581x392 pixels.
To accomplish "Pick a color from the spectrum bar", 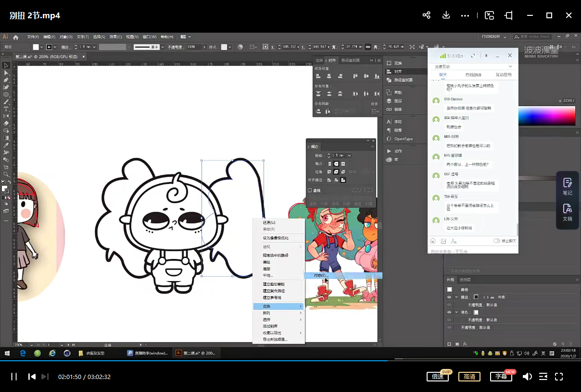I will click(546, 116).
